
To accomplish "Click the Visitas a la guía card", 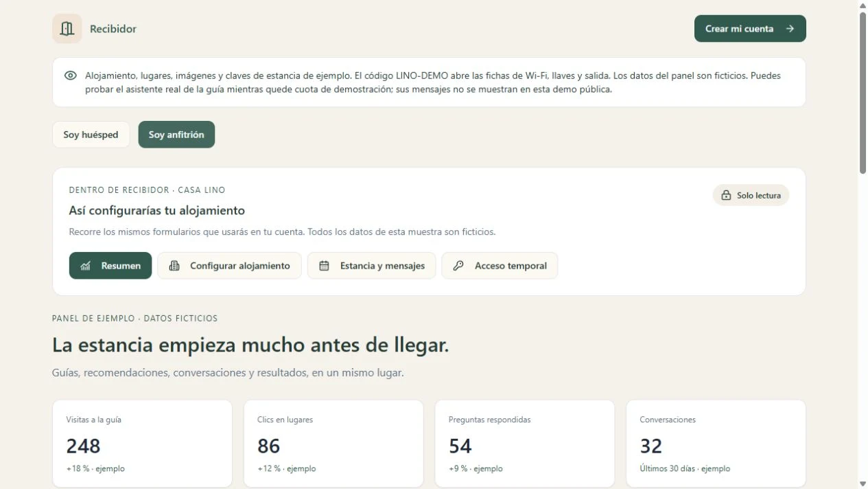I will [x=142, y=444].
